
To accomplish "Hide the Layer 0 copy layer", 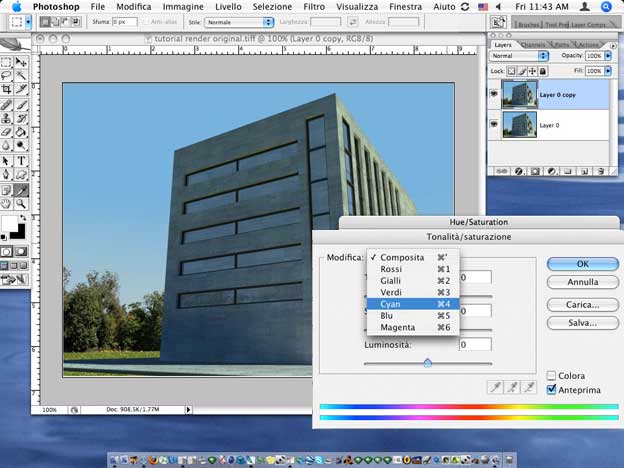I will pyautogui.click(x=496, y=95).
